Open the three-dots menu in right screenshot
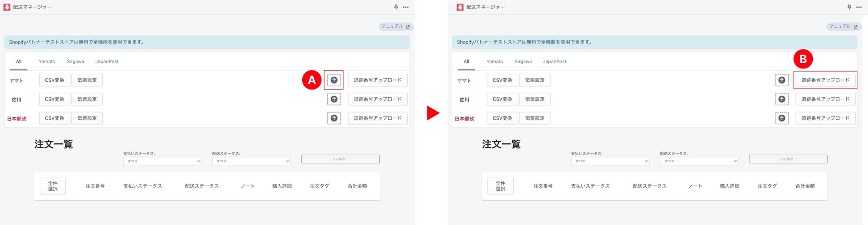Image resolution: width=868 pixels, height=225 pixels. coord(859,7)
